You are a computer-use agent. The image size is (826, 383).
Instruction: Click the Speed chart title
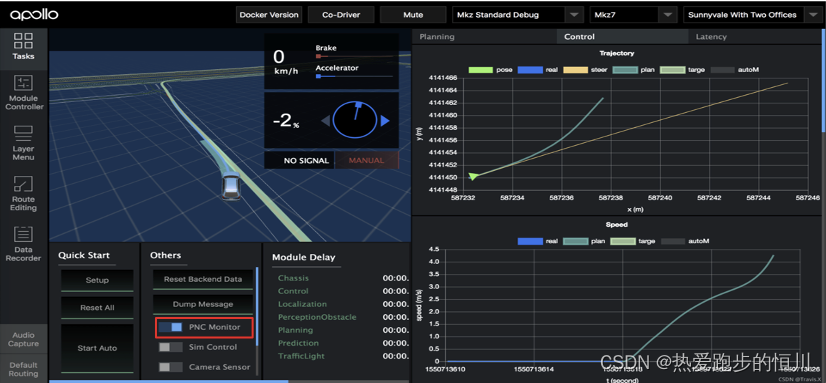pyautogui.click(x=616, y=225)
